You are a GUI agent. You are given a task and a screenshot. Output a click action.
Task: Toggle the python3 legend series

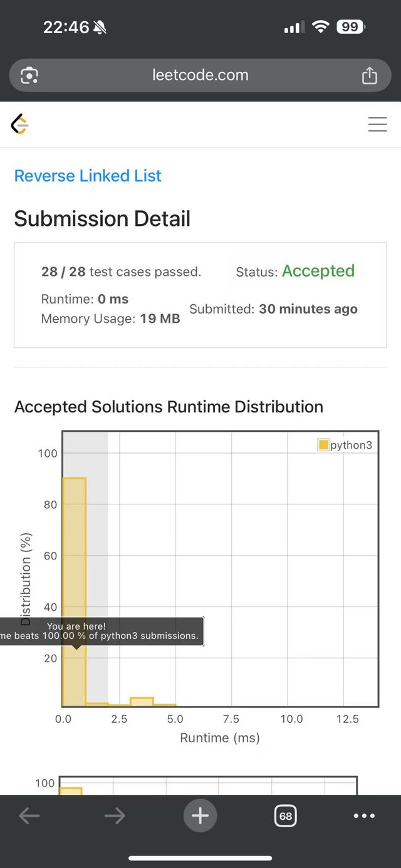pos(345,445)
